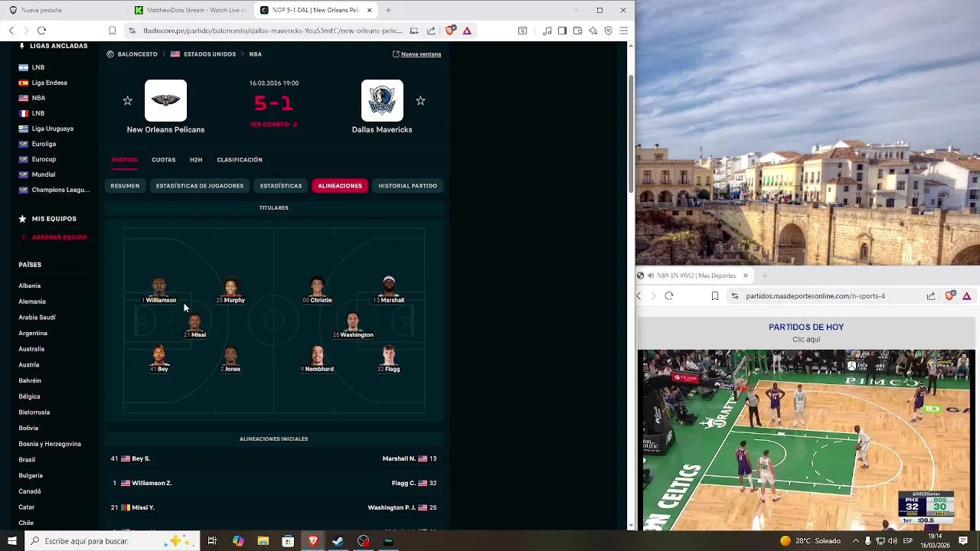Click Flagg's player photo on the court

[390, 355]
